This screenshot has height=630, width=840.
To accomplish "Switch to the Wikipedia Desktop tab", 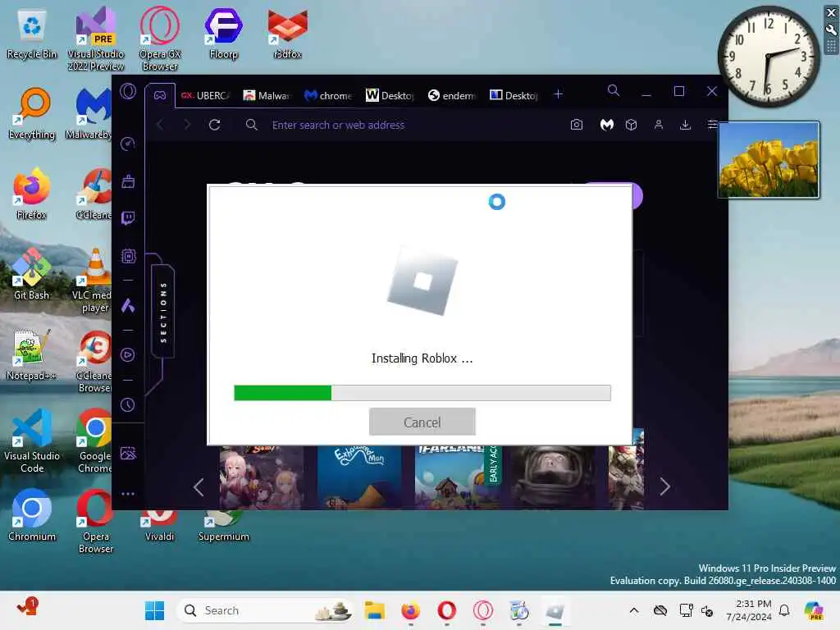I will (390, 95).
